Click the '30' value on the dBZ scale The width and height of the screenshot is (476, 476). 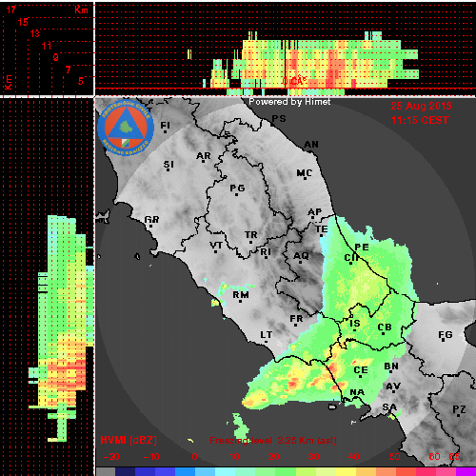313,457
